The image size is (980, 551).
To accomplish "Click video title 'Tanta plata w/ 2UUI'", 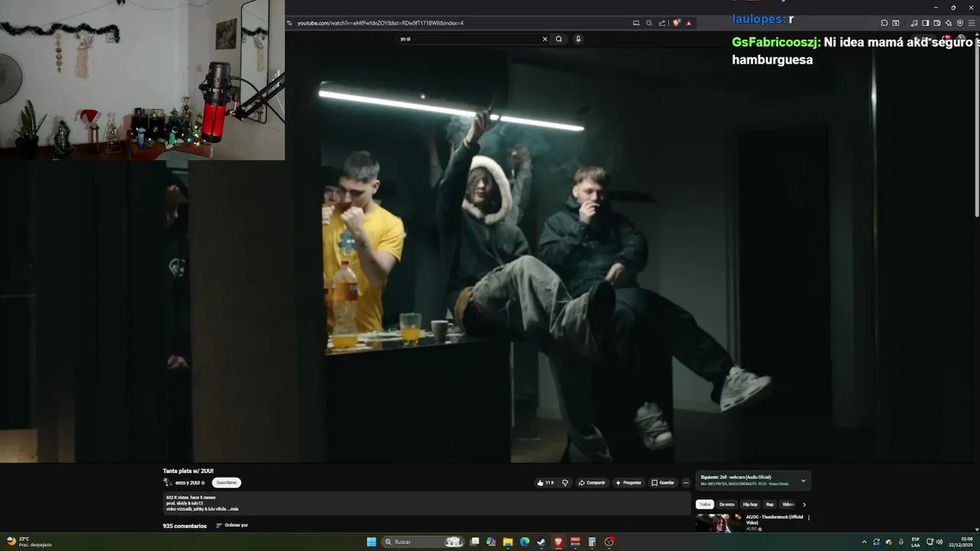I will [188, 471].
